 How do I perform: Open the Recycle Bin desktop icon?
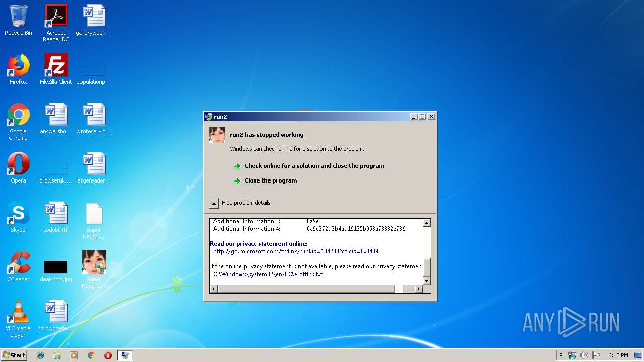18,20
